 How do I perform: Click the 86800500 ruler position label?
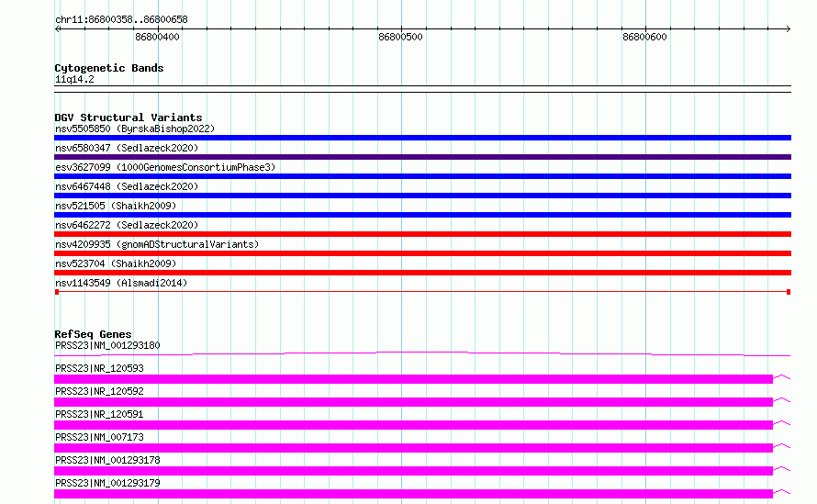click(400, 37)
